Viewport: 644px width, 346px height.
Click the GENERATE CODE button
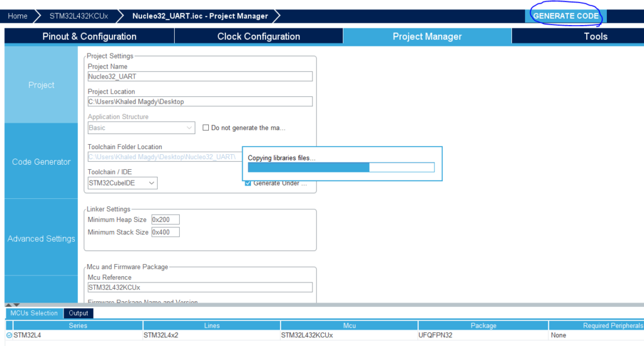click(x=565, y=16)
